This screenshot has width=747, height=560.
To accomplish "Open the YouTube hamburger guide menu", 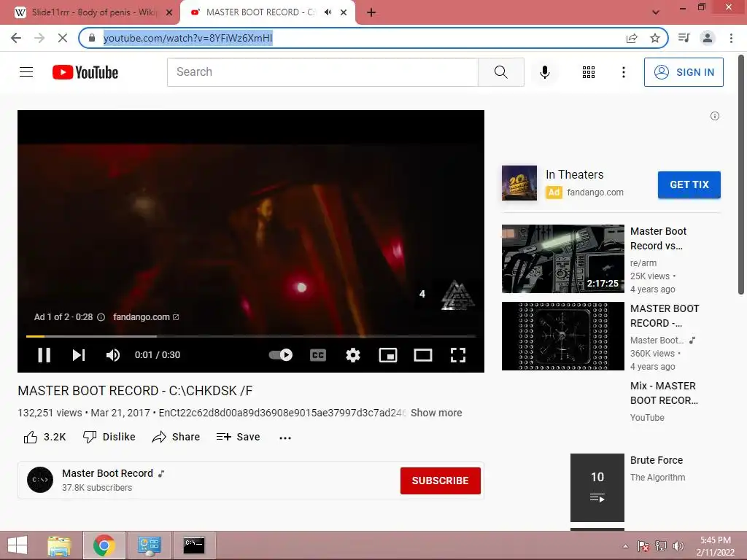I will point(26,72).
